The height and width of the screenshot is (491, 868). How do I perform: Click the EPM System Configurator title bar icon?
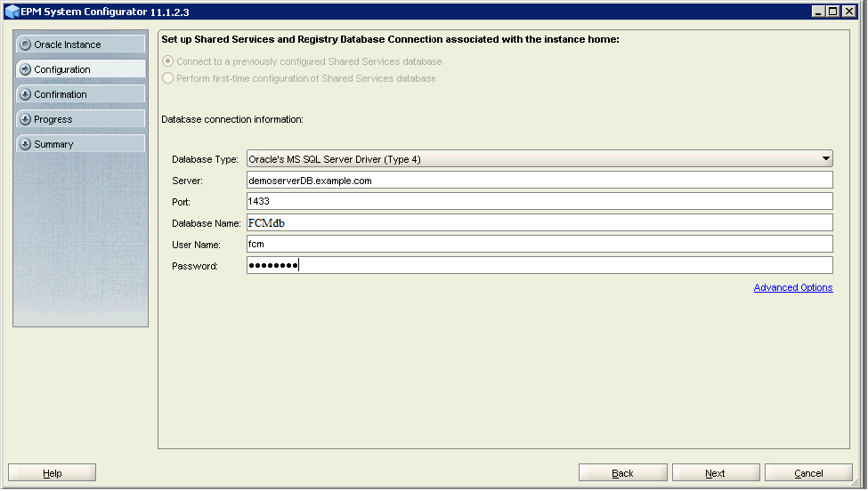coord(12,12)
